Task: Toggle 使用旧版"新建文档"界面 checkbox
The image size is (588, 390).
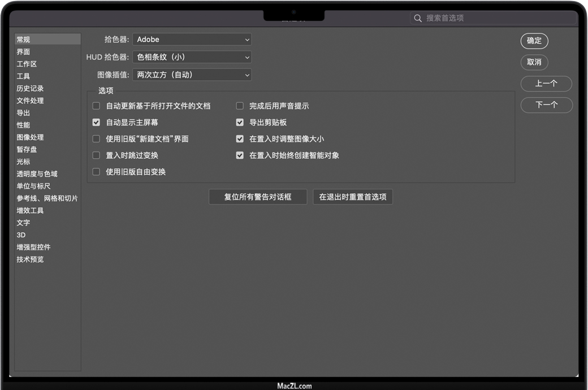Action: [x=96, y=138]
